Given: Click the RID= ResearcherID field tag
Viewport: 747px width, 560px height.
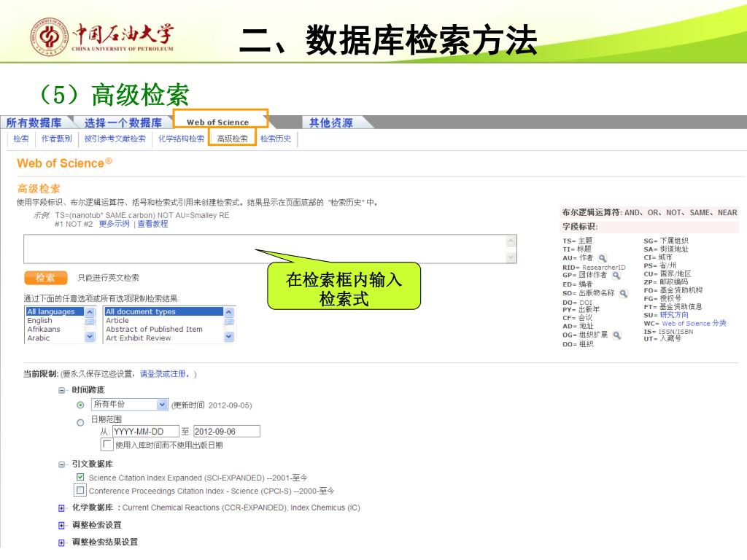Looking at the screenshot, I should (x=594, y=268).
